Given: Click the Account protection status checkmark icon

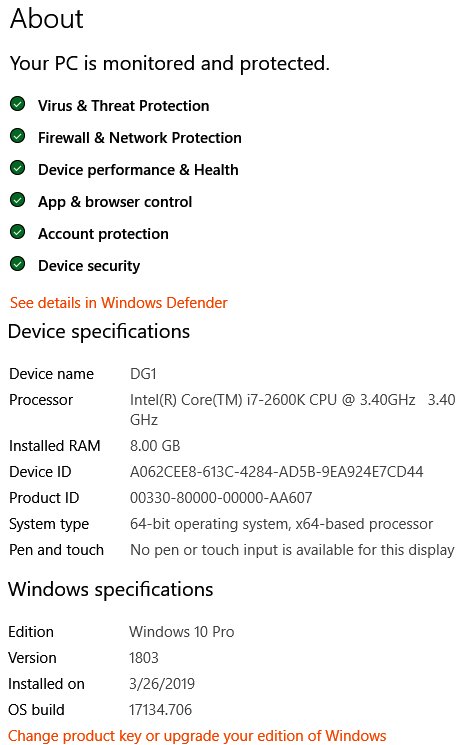Looking at the screenshot, I should coord(18,232).
